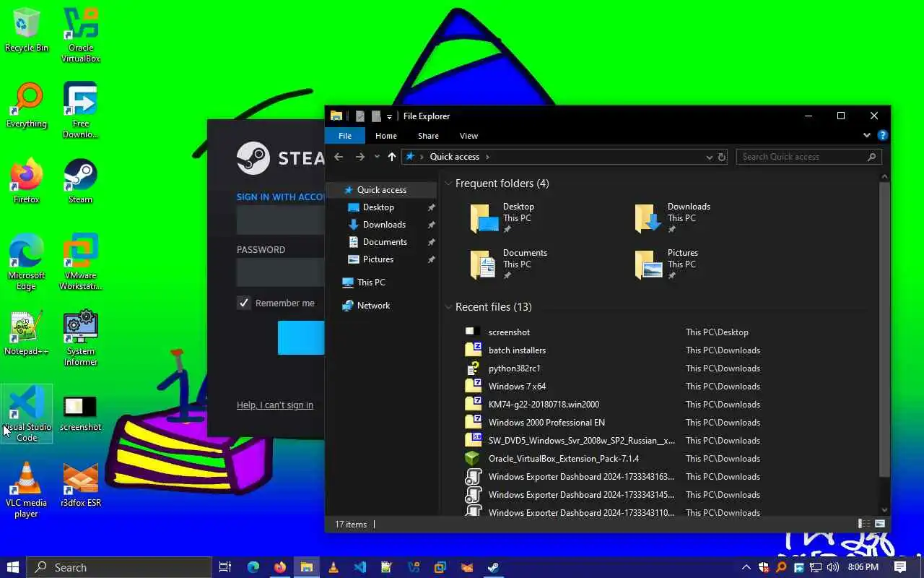Click the Steam account name field
Image resolution: width=924 pixels, height=578 pixels.
pyautogui.click(x=280, y=220)
